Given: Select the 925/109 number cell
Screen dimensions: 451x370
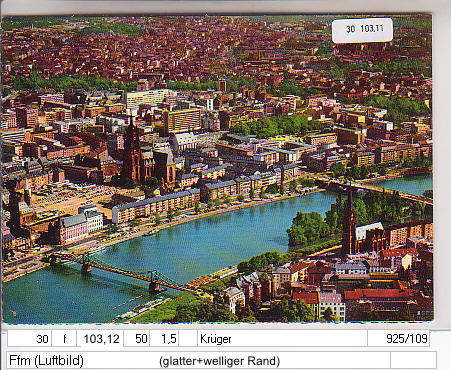Looking at the screenshot, I should [399, 339].
